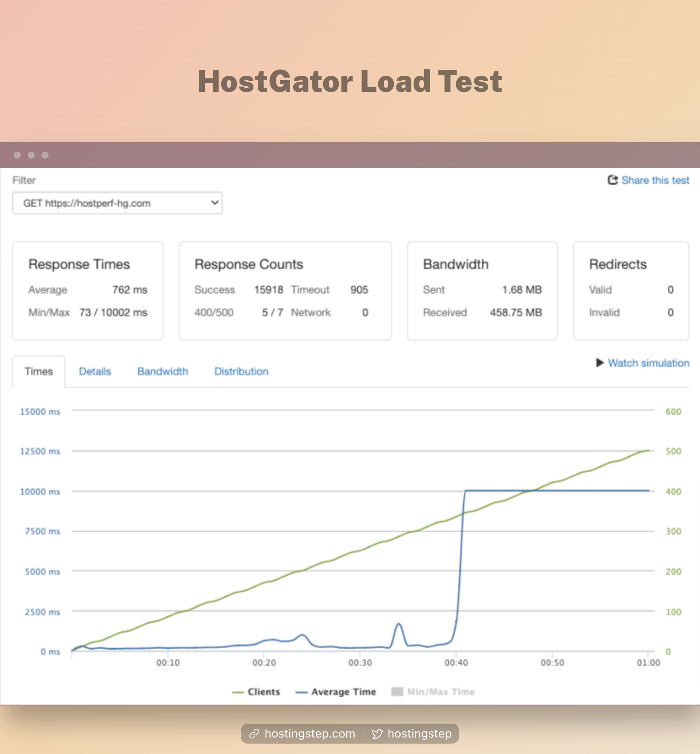Click the Min/Max value 73 / 10002 ms
The height and width of the screenshot is (754, 700).
113,312
